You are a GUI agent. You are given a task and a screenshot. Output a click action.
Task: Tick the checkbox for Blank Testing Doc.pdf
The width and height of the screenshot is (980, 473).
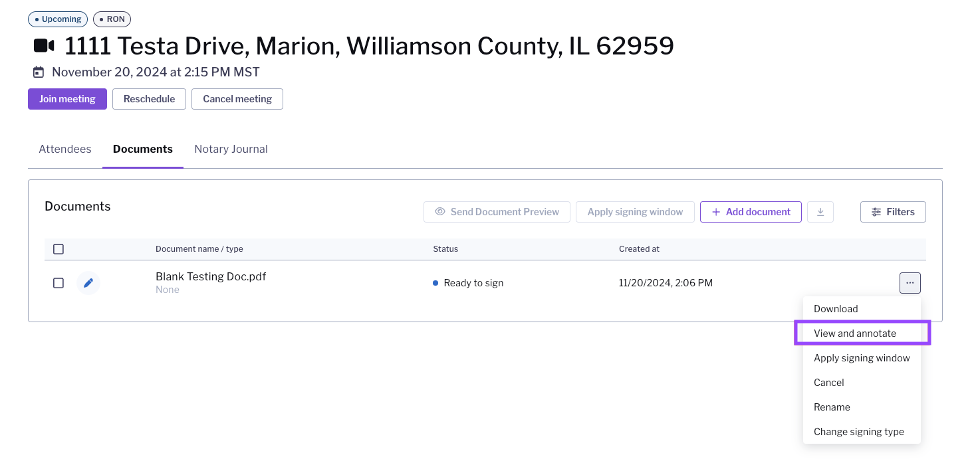[59, 283]
